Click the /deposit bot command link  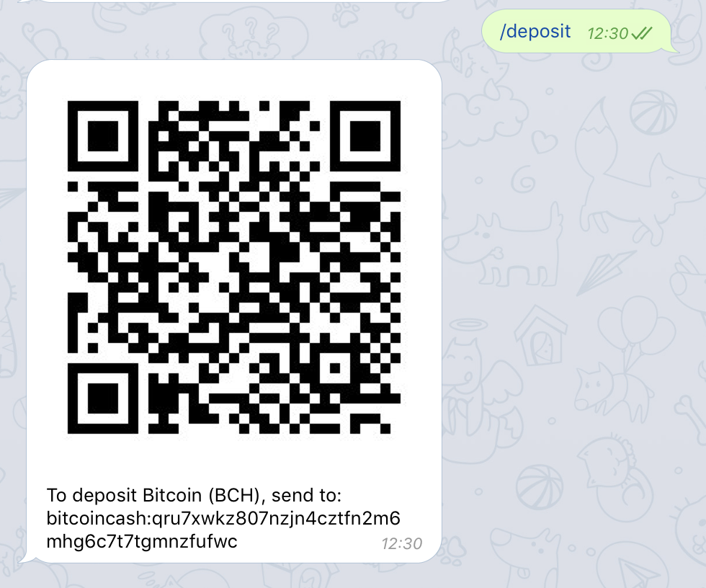coord(535,32)
